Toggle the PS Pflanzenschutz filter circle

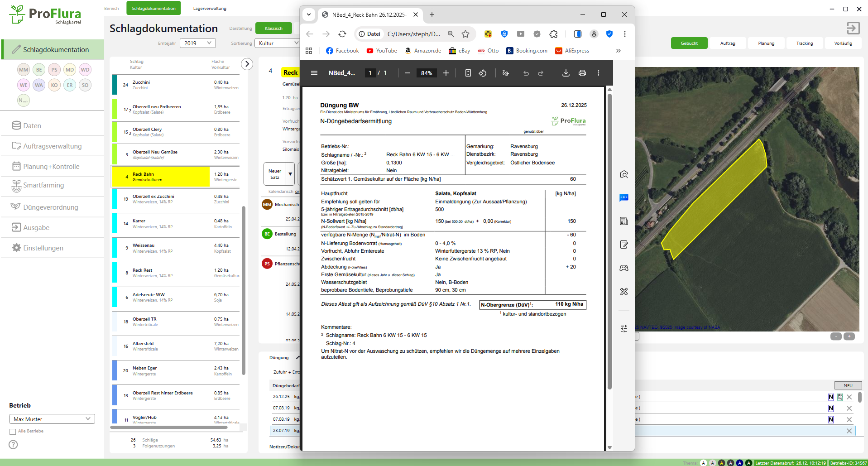coord(54,70)
